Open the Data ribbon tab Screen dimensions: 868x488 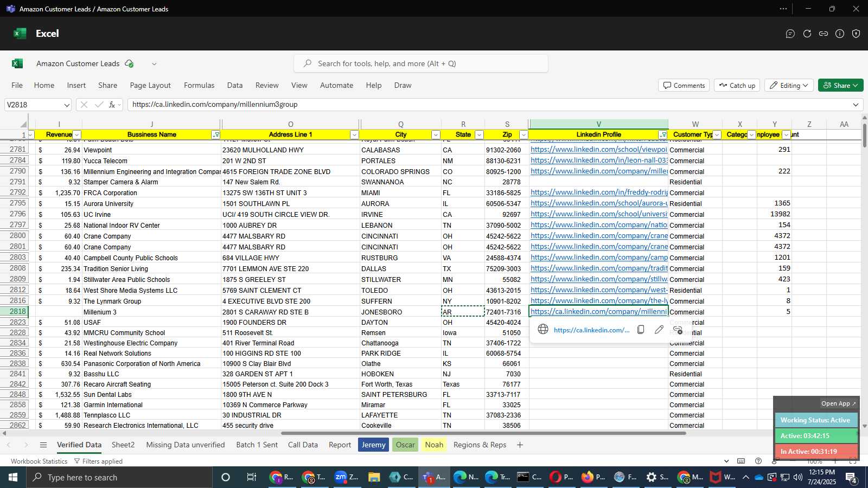coord(235,85)
